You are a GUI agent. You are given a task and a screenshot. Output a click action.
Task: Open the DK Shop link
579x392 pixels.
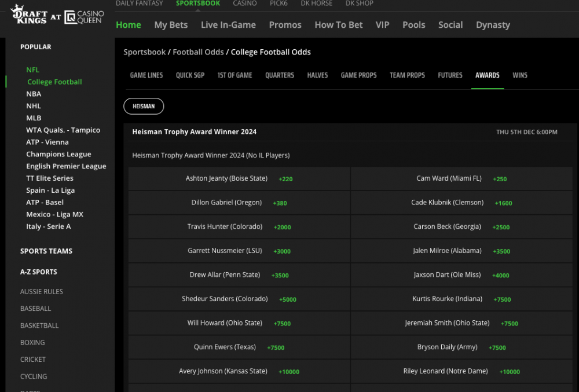click(x=359, y=3)
